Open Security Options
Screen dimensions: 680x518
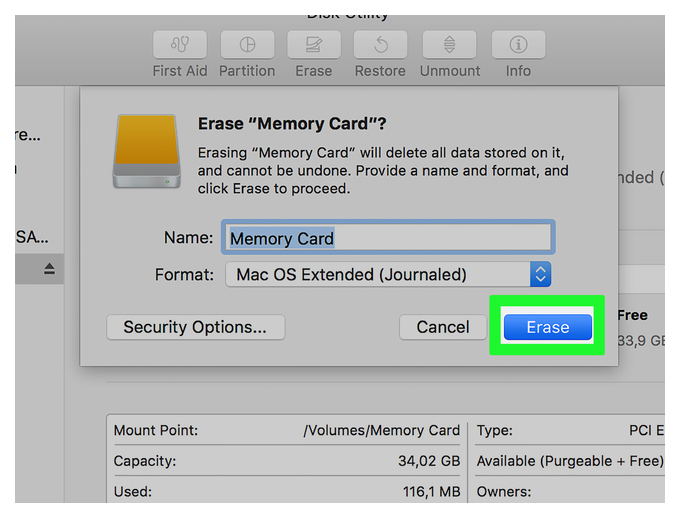click(x=196, y=327)
